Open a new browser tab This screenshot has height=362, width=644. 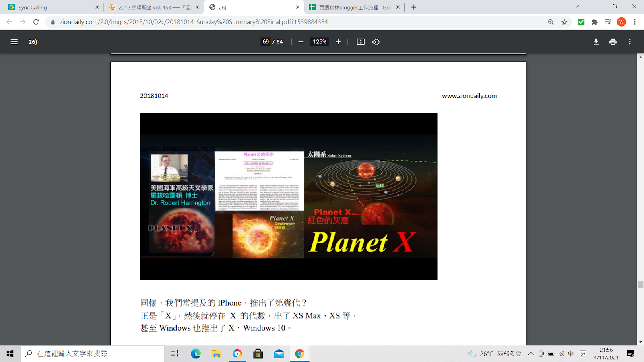[414, 7]
